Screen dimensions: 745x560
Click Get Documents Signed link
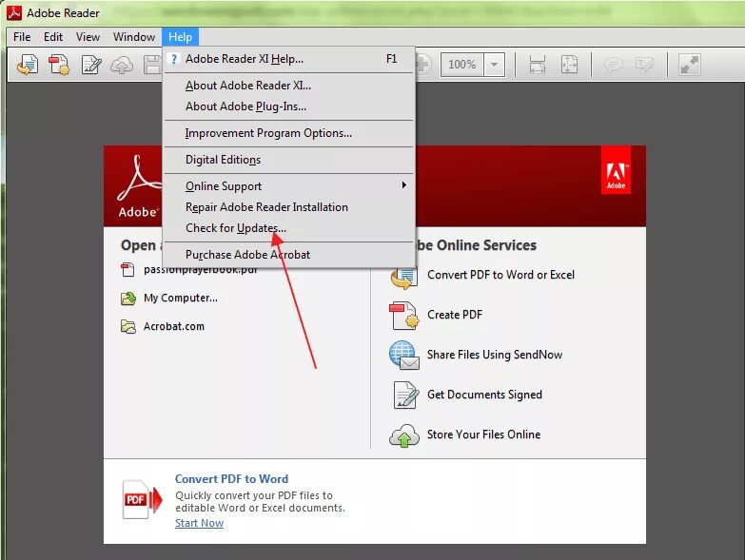484,395
